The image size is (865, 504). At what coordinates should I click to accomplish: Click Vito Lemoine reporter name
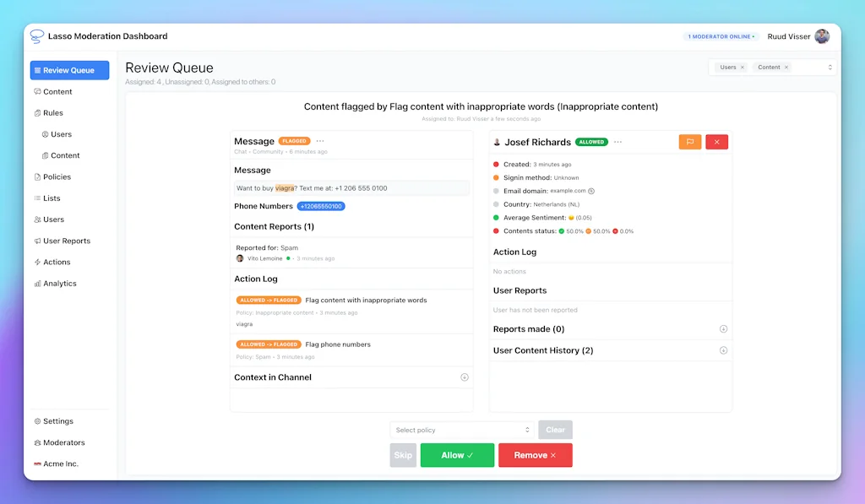point(264,258)
